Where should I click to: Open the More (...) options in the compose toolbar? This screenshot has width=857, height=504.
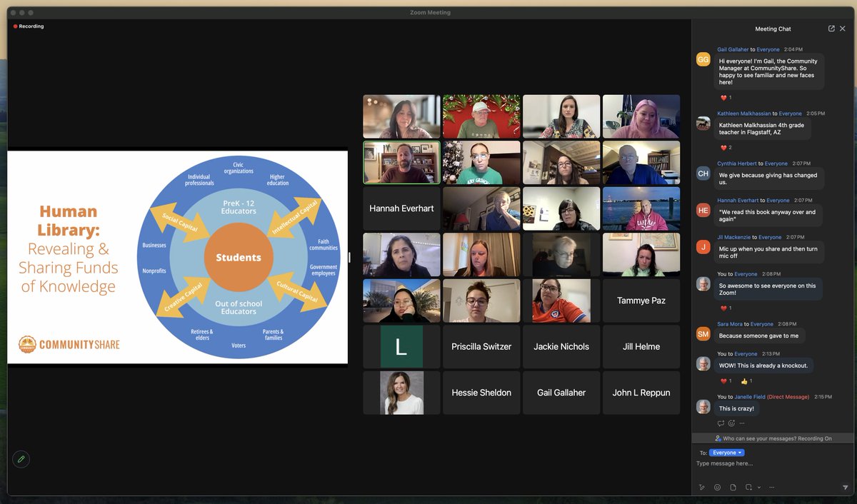click(771, 487)
